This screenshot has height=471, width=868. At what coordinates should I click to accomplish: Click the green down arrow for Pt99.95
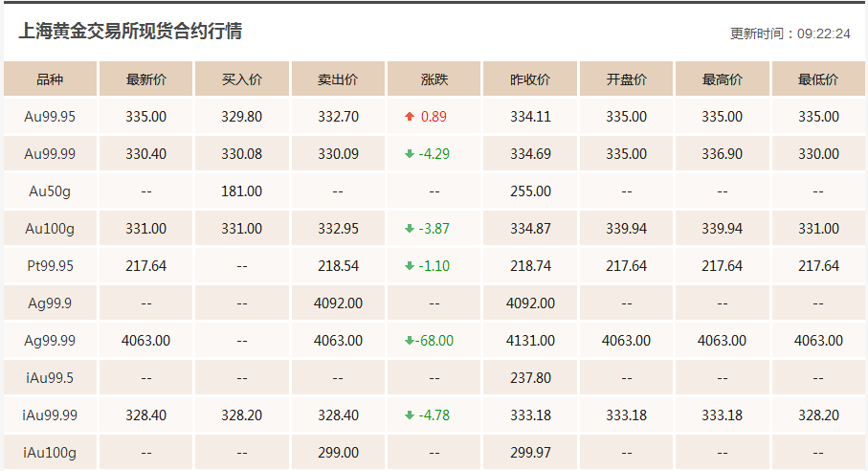[x=410, y=266]
